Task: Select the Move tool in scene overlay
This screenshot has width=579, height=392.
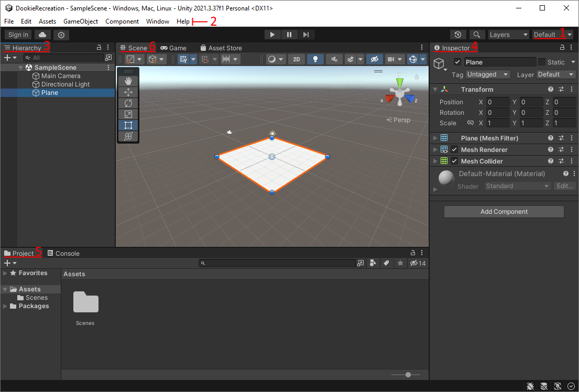Action: tap(128, 92)
